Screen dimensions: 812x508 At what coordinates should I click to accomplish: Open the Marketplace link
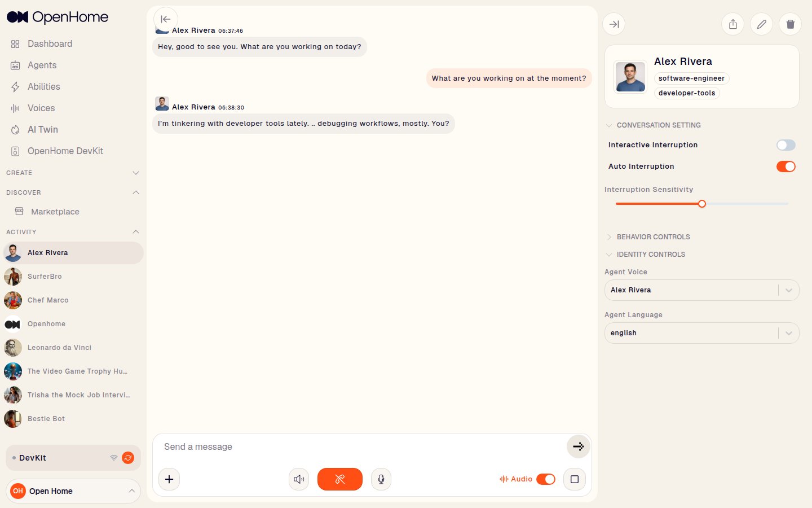(55, 212)
